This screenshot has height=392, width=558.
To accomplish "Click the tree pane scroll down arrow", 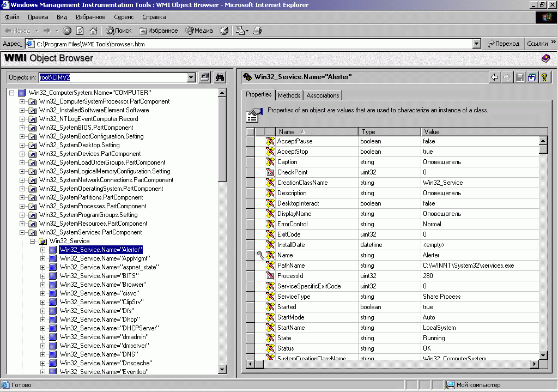I will pos(222,370).
